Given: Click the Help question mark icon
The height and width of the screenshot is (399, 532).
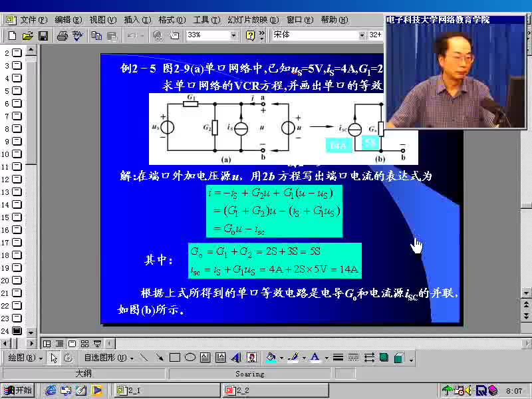Looking at the screenshot, I should pyautogui.click(x=250, y=35).
